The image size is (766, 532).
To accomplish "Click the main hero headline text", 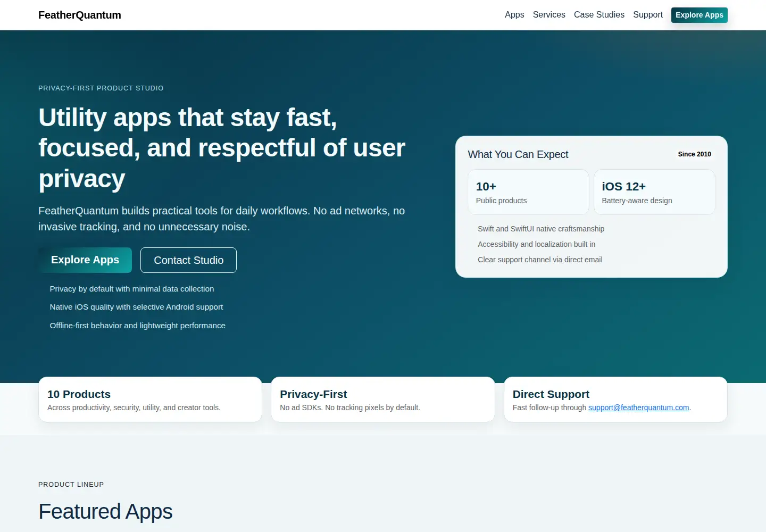I will [222, 148].
